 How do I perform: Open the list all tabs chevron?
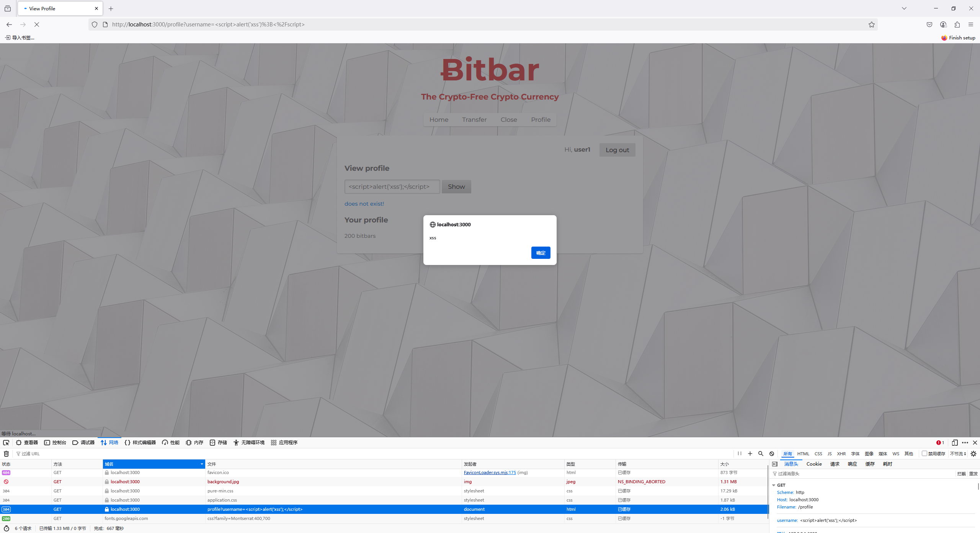[x=904, y=8]
